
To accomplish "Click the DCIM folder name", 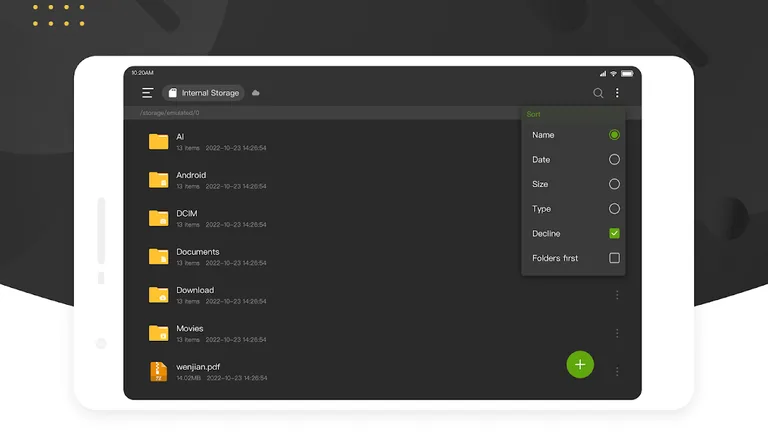I will [187, 214].
